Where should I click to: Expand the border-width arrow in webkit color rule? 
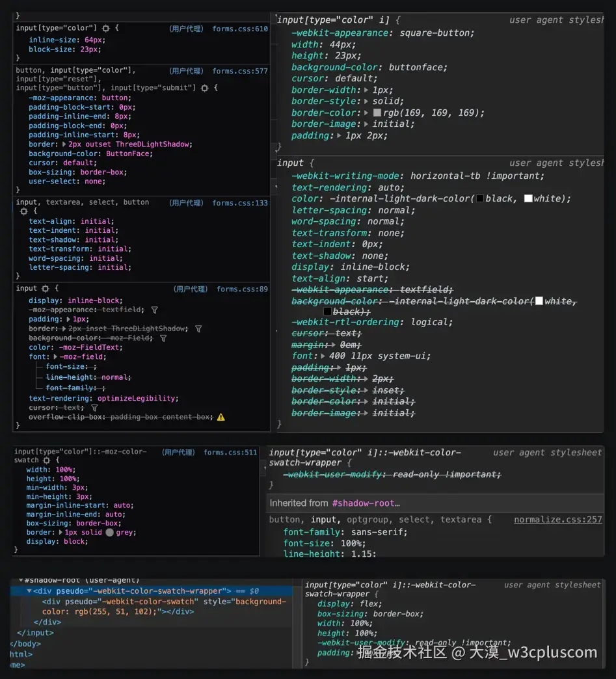[x=366, y=90]
